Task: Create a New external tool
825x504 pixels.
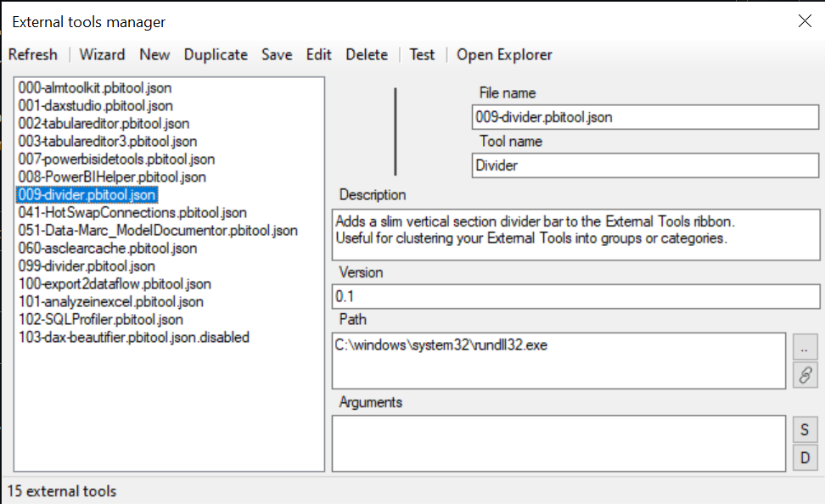Action: coord(154,54)
